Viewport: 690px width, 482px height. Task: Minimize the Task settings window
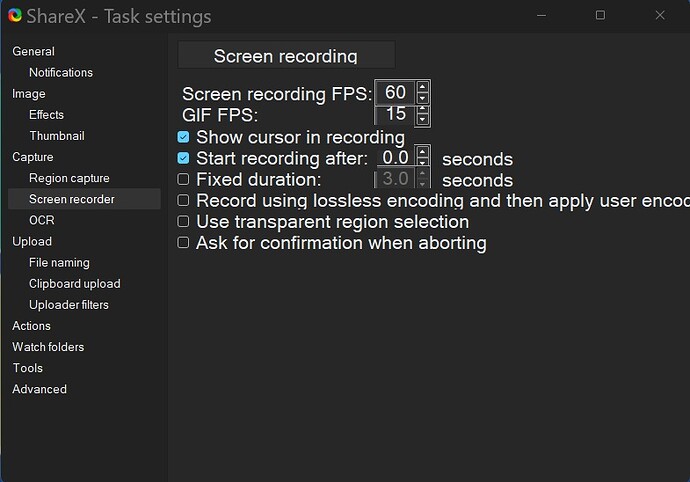pyautogui.click(x=542, y=15)
